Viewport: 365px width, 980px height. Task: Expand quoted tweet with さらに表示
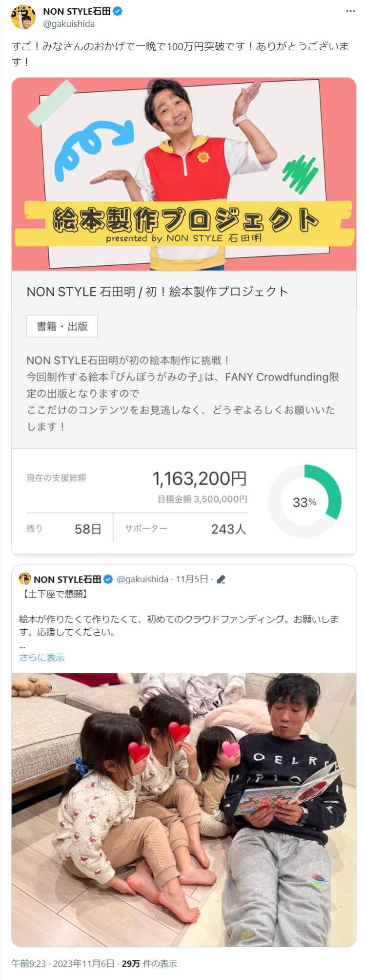coord(42,658)
